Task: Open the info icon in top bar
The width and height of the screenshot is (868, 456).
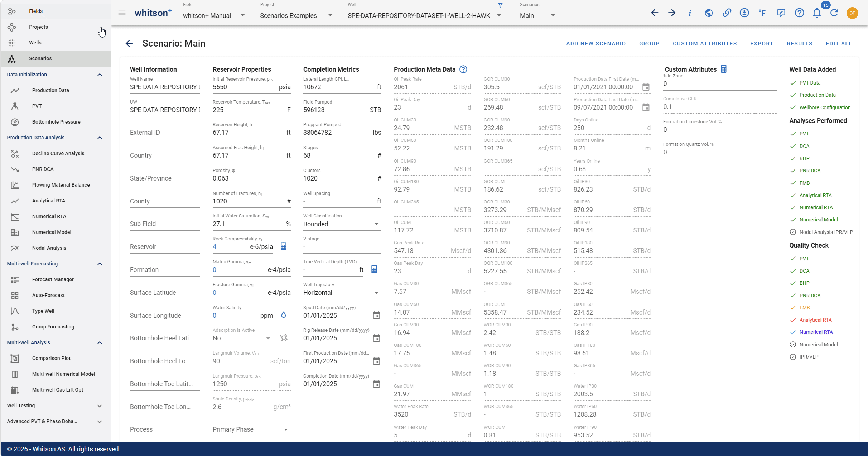Action: pyautogui.click(x=690, y=13)
